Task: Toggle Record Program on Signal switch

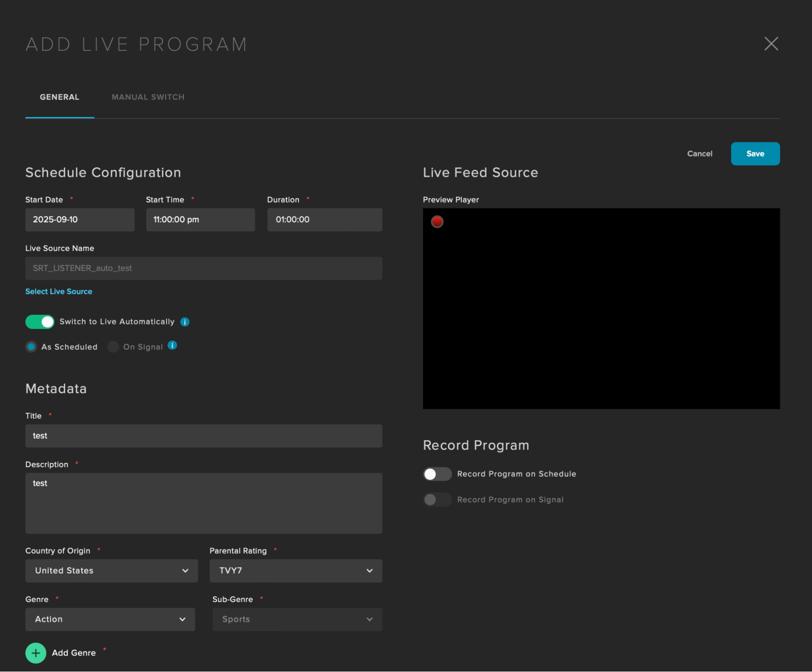Action: click(437, 499)
